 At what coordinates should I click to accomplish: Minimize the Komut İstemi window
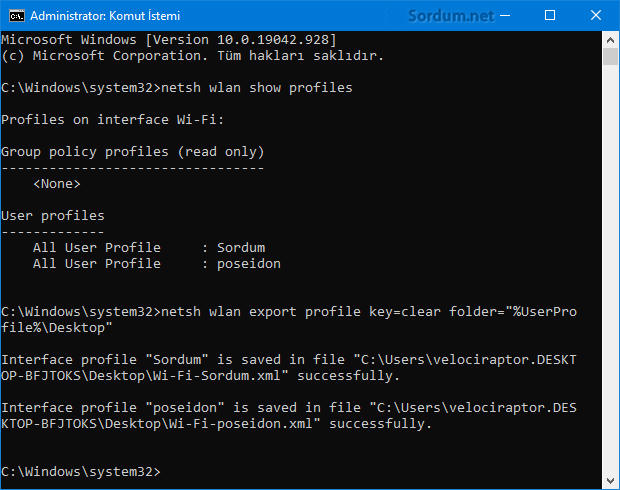point(505,15)
